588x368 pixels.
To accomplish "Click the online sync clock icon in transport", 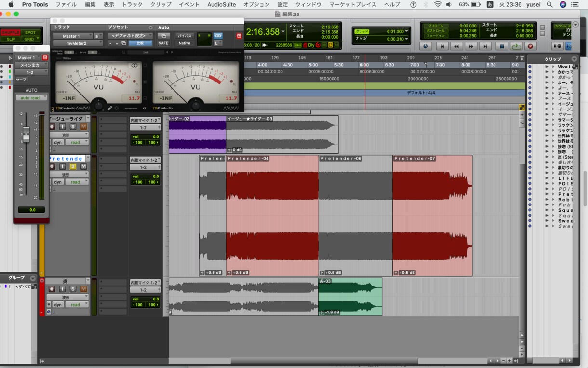I will point(426,46).
